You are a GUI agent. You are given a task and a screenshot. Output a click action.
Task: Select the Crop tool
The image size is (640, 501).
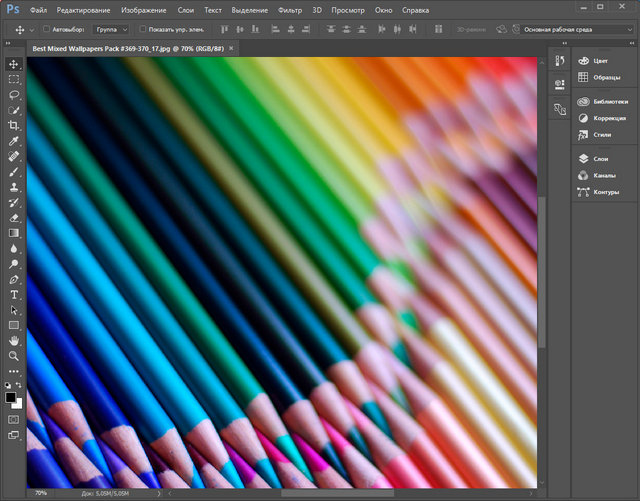[x=14, y=125]
